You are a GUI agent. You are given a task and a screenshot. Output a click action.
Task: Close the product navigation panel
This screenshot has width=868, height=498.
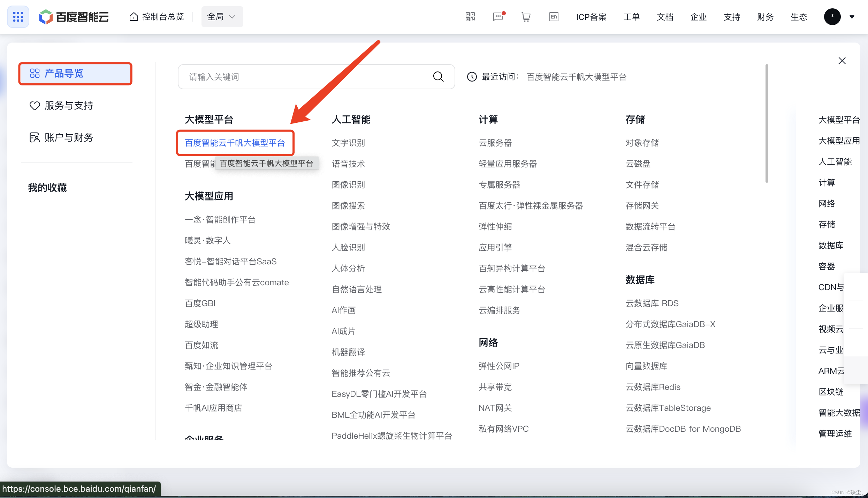[x=842, y=61]
